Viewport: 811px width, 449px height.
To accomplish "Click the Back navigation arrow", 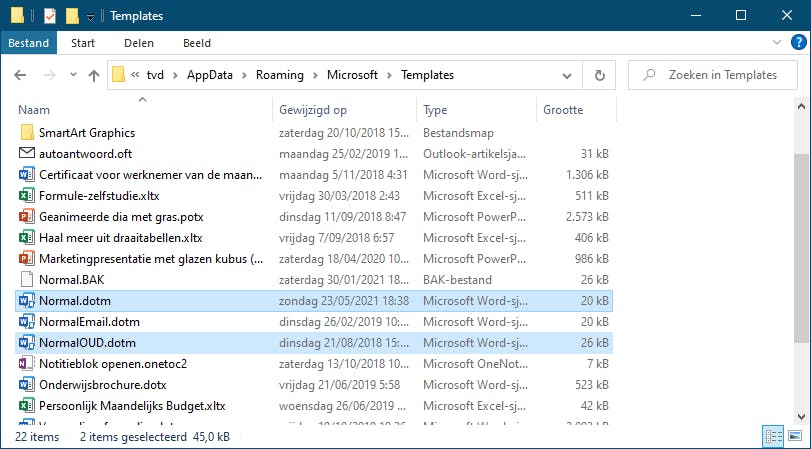I will 21,75.
